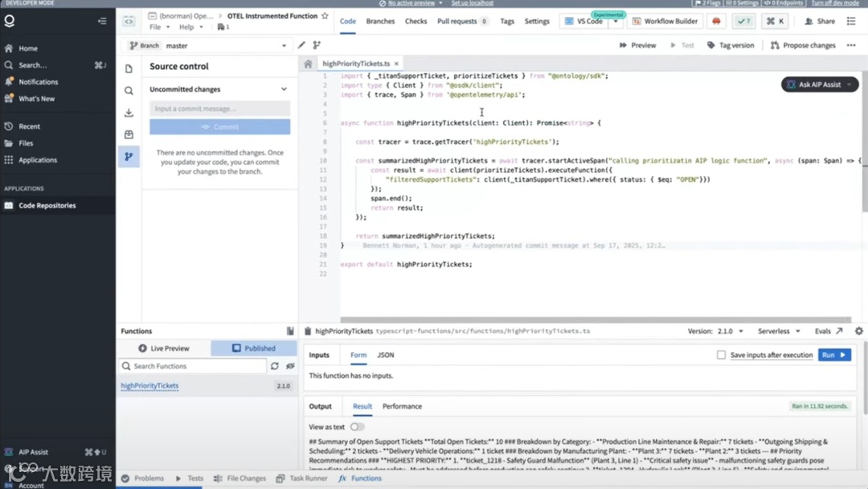Open the list panel icon top right

pyautogui.click(x=851, y=21)
